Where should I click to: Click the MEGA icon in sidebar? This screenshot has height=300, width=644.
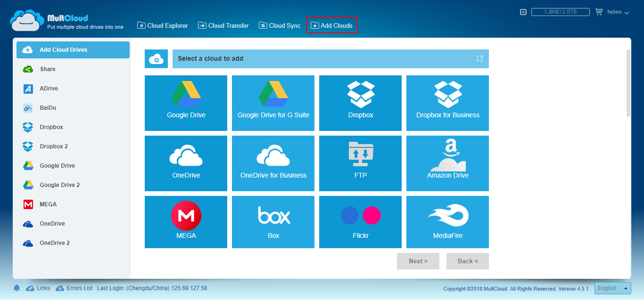(28, 204)
